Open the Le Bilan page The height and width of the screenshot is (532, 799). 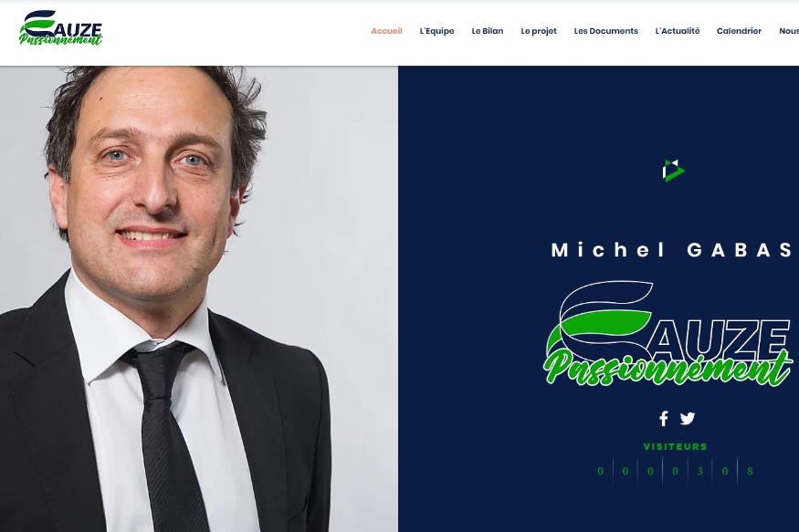(487, 31)
